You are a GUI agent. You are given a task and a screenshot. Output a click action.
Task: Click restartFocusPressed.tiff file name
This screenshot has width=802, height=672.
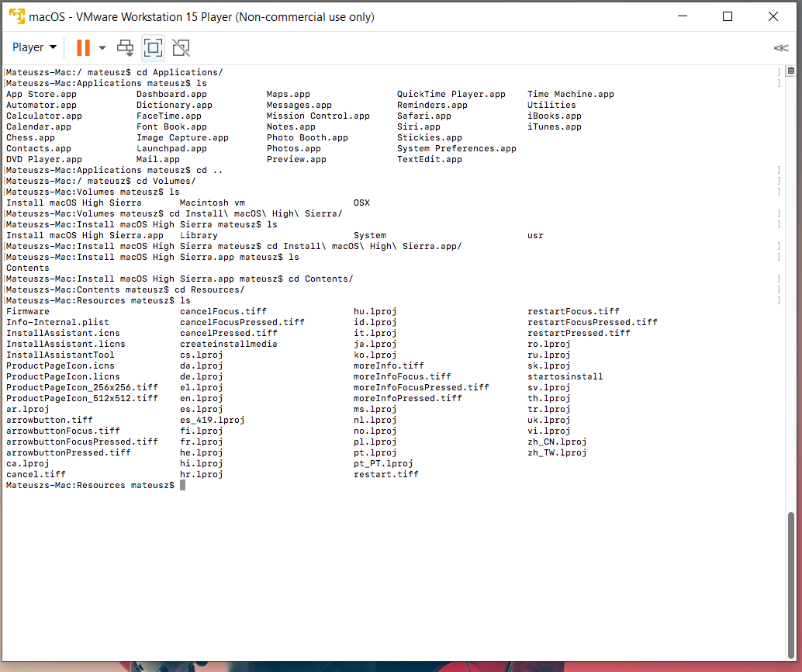point(593,323)
